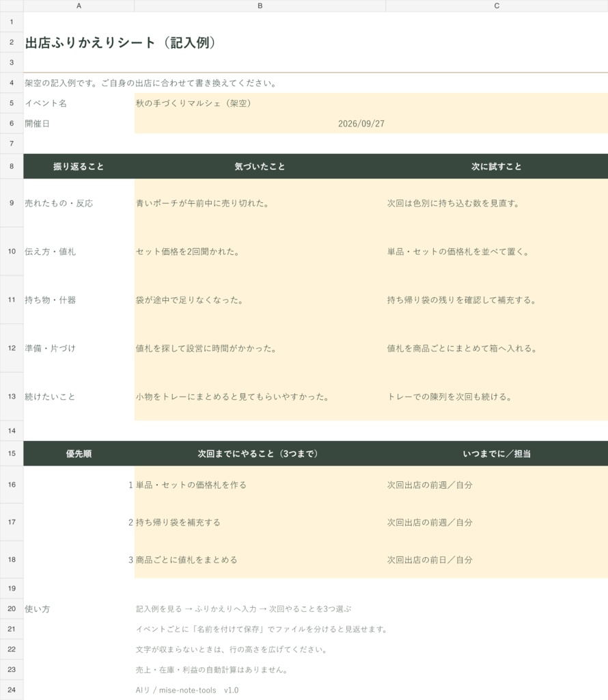Click label cell イベント名
The image size is (608, 700).
(x=79, y=103)
